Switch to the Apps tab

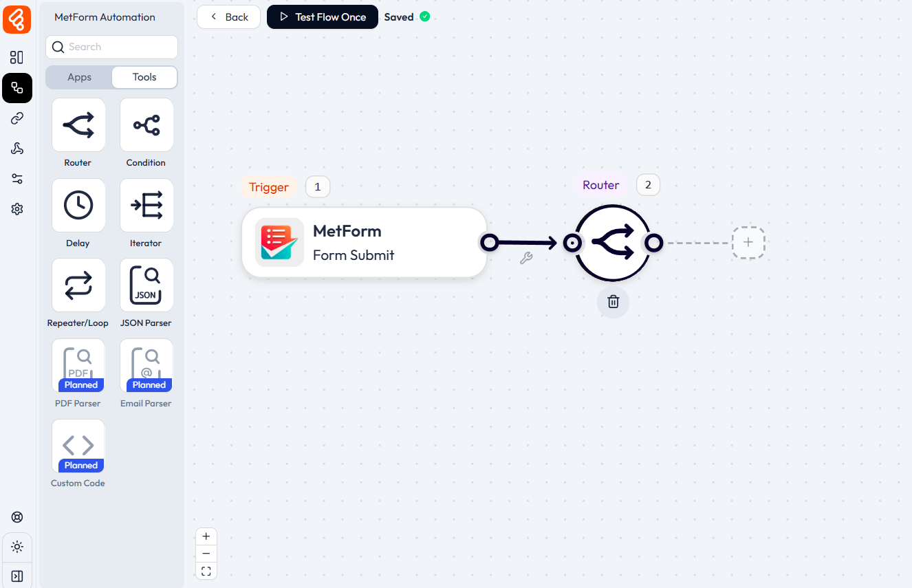coord(79,77)
